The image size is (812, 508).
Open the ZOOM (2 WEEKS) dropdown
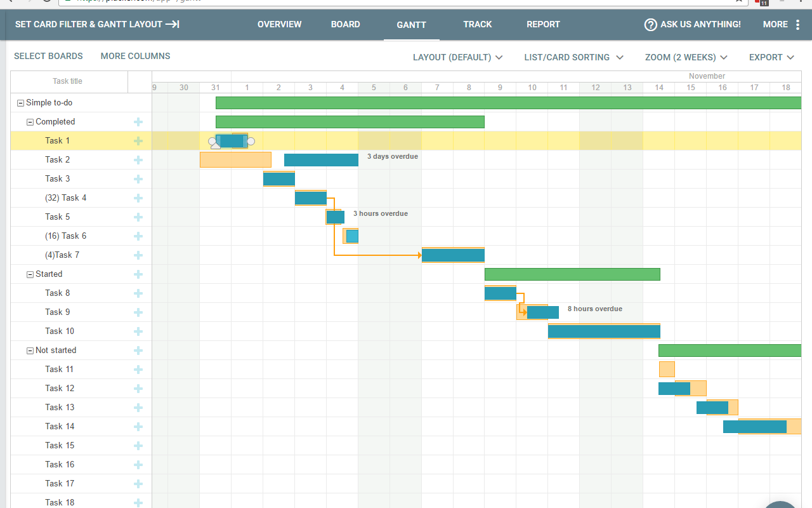686,57
